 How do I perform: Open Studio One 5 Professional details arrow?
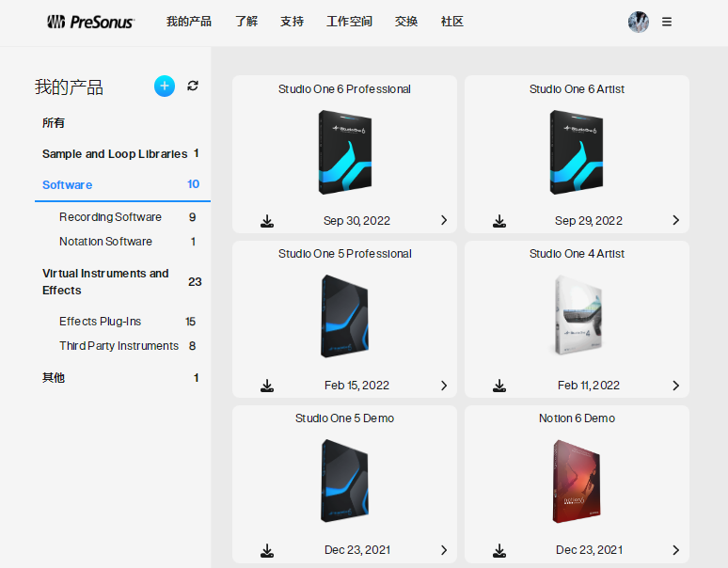[444, 386]
